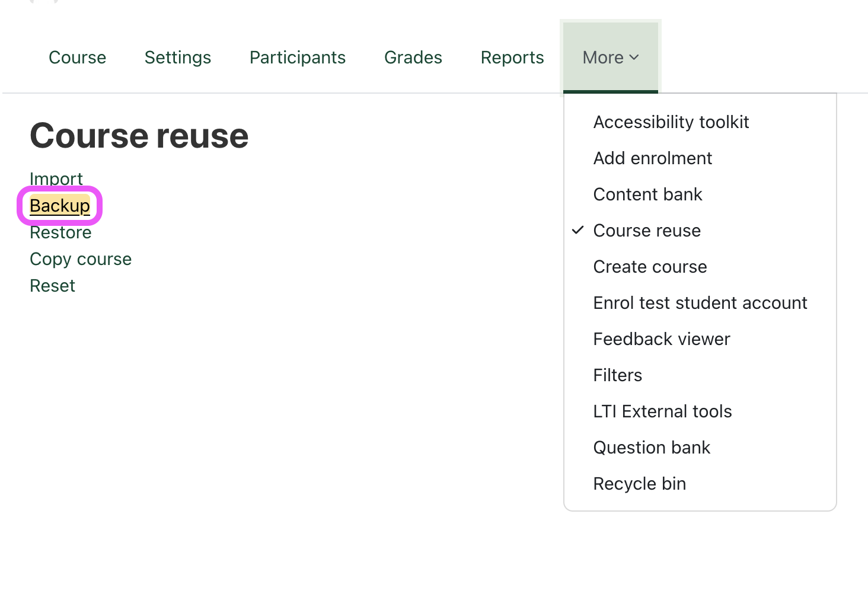Open the Feedback viewer
Viewport: 868px width, 613px height.
pos(661,339)
